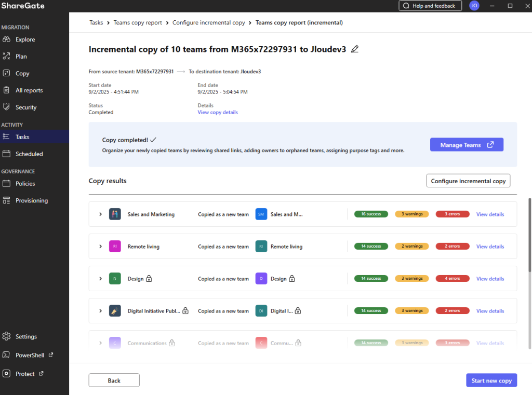Launch PowerShell from sidebar
The image size is (532, 395).
coord(30,355)
